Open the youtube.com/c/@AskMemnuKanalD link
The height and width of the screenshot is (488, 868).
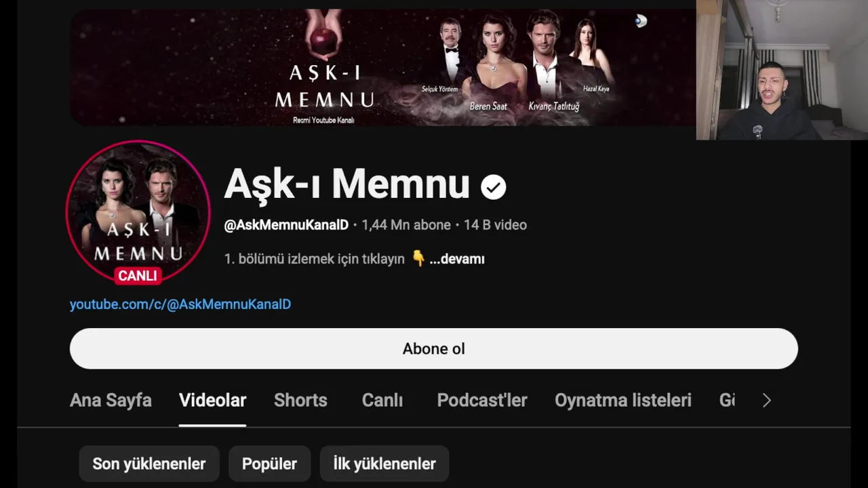180,304
